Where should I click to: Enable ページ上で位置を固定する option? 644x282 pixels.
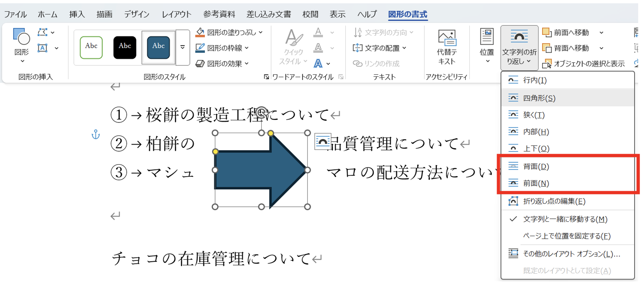(x=567, y=236)
